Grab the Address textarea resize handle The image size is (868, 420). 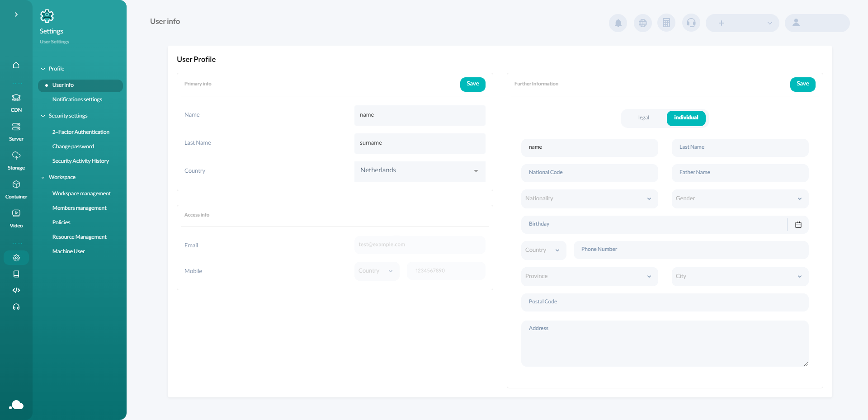806,364
